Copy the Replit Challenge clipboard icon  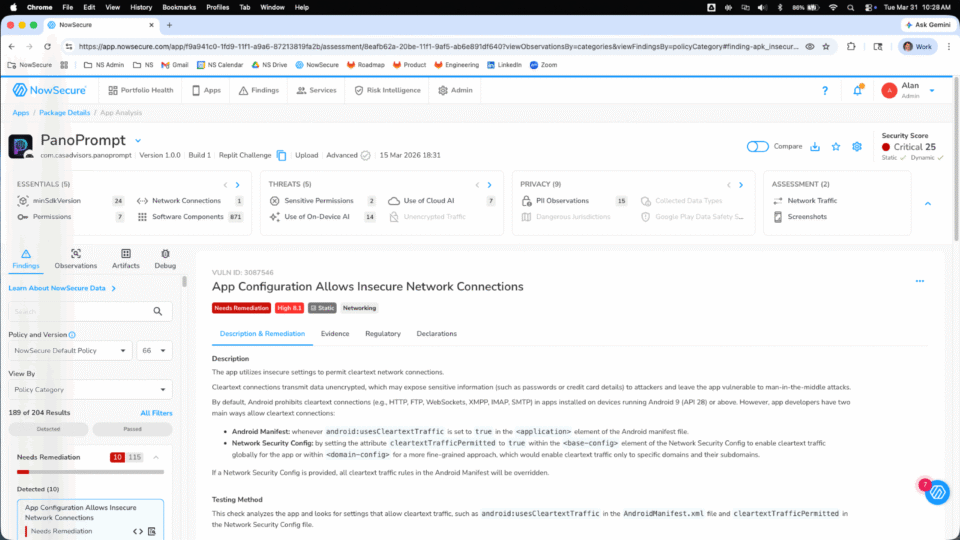pyautogui.click(x=281, y=156)
